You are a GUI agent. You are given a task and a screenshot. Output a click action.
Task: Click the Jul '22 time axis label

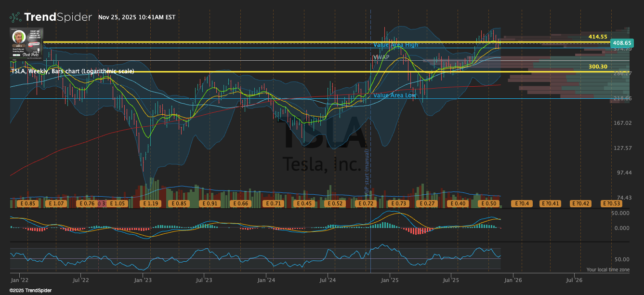coord(80,280)
